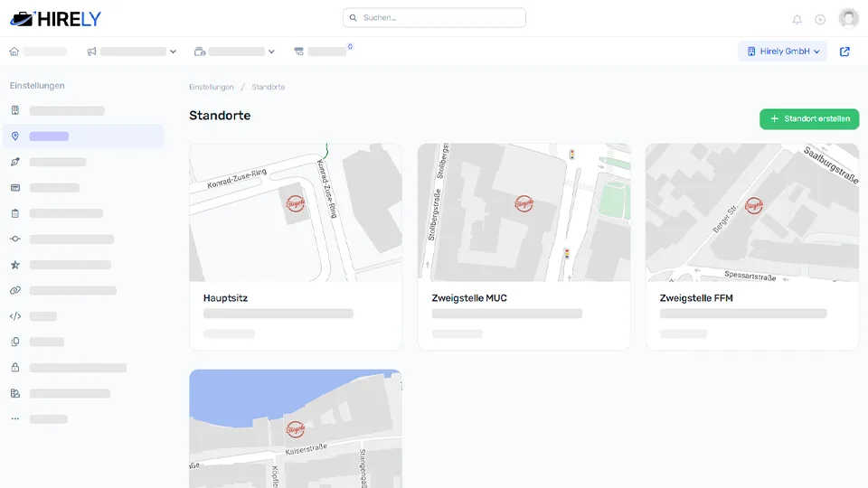Open the clipboard icon settings entry

pyautogui.click(x=15, y=213)
